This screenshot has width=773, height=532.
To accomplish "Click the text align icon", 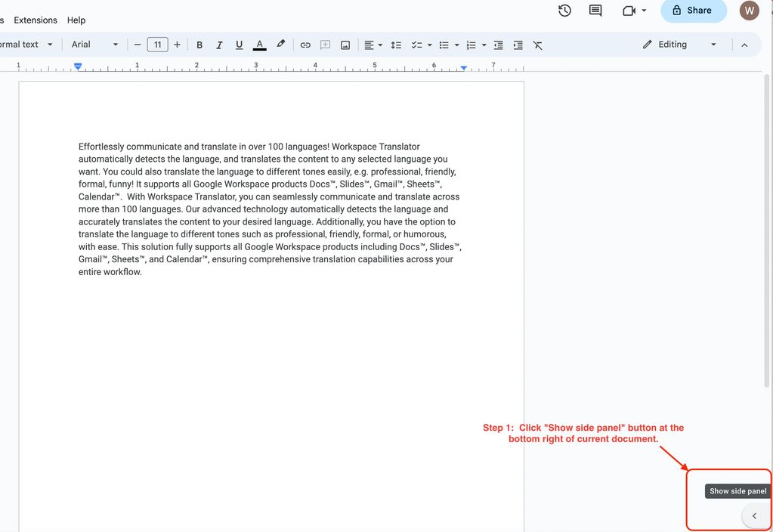I will tap(369, 45).
